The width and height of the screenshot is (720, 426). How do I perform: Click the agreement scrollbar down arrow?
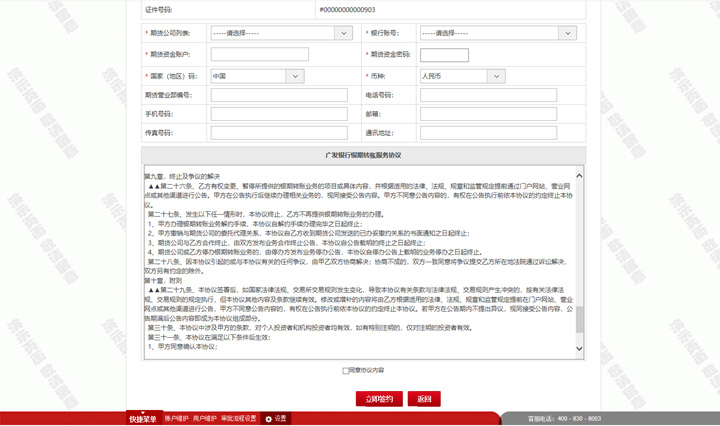pyautogui.click(x=579, y=350)
